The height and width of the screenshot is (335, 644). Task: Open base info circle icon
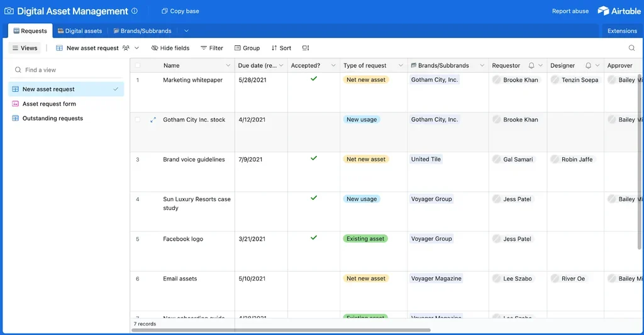click(x=135, y=11)
